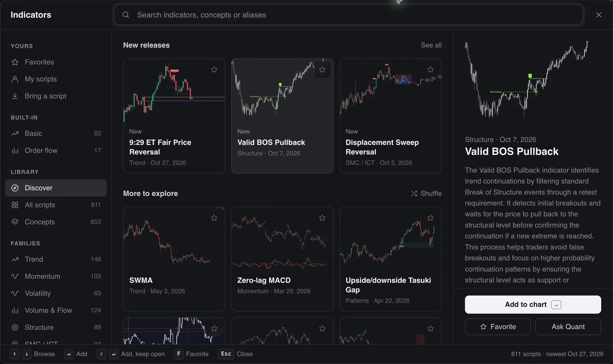Click the Momentum wave icon
The width and height of the screenshot is (613, 364).
pyautogui.click(x=15, y=276)
